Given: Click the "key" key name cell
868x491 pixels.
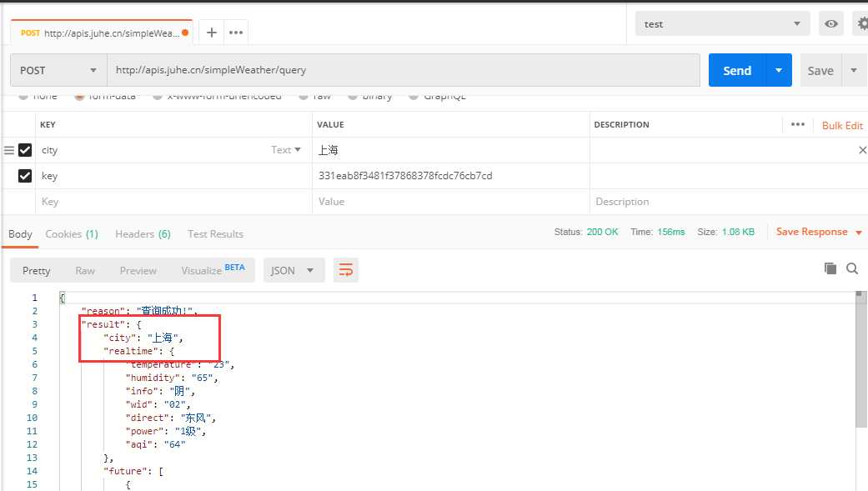Looking at the screenshot, I should (x=173, y=176).
